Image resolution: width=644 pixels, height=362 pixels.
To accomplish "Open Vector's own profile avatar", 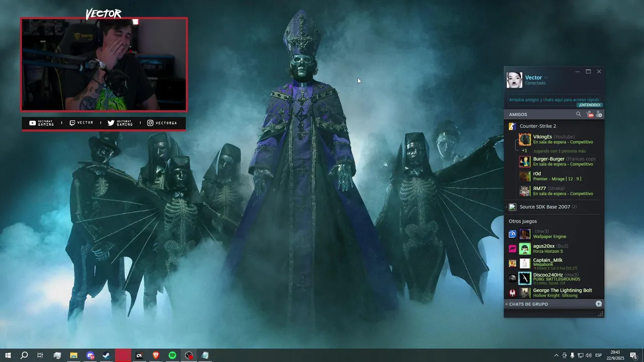I will pyautogui.click(x=514, y=80).
